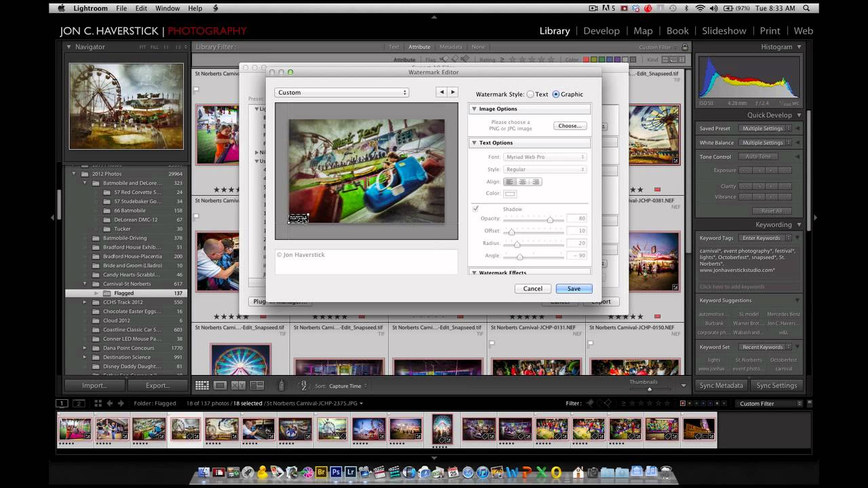The image size is (868, 488).
Task: Open Survey view in toolbar
Action: pyautogui.click(x=256, y=386)
